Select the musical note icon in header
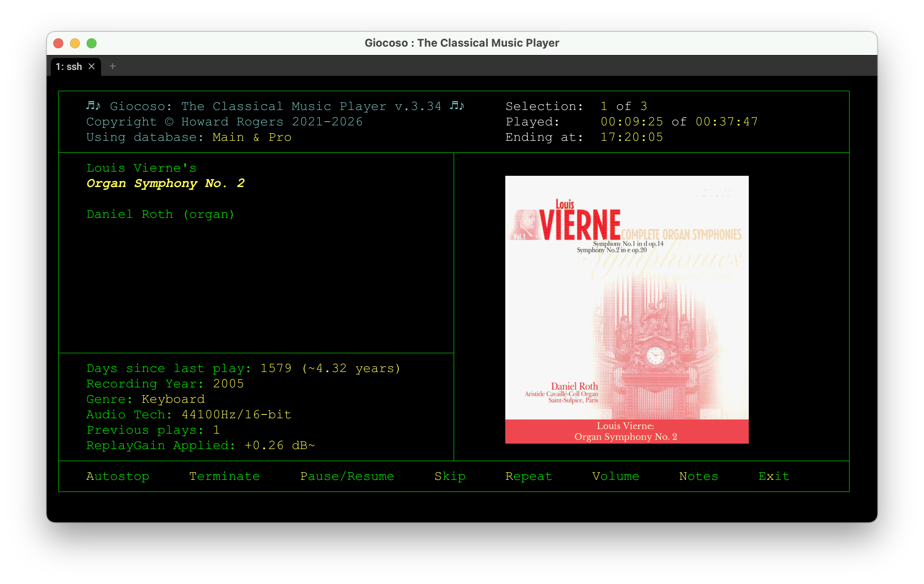The height and width of the screenshot is (584, 924). coord(92,106)
